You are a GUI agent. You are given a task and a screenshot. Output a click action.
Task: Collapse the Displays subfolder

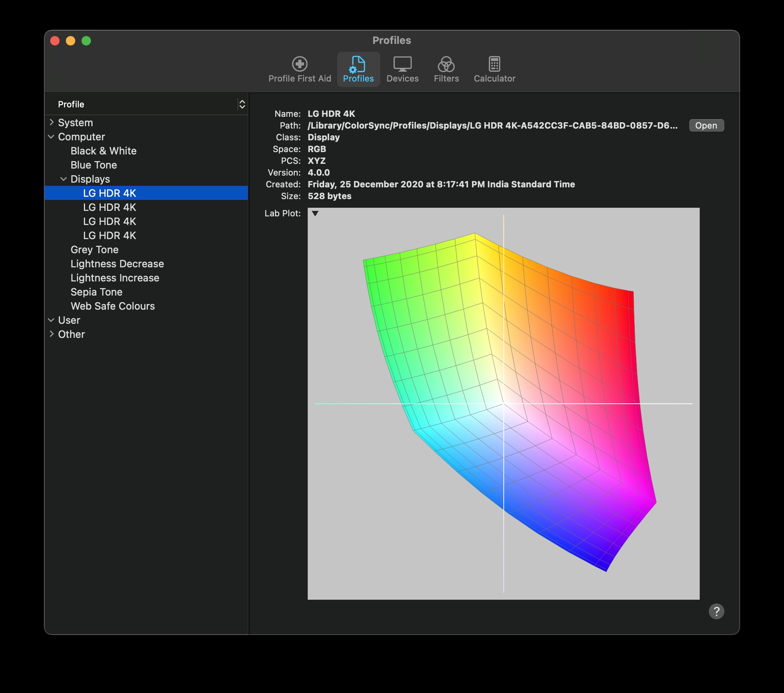tap(64, 179)
